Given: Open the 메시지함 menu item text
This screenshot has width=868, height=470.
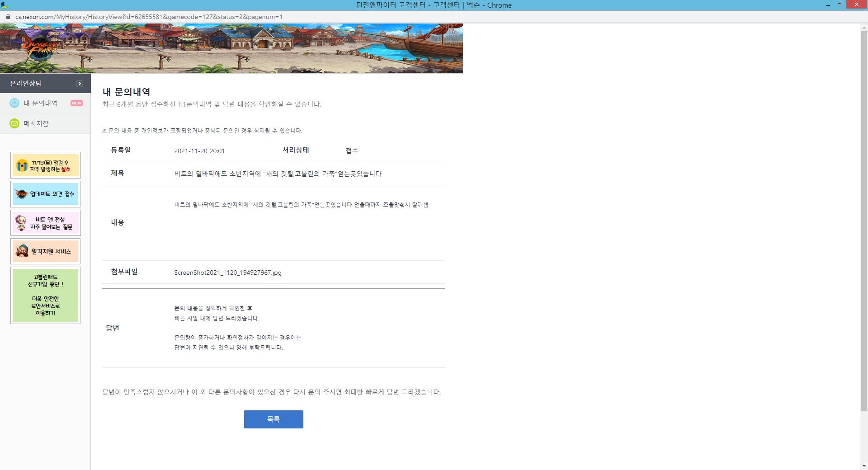Looking at the screenshot, I should coord(36,123).
